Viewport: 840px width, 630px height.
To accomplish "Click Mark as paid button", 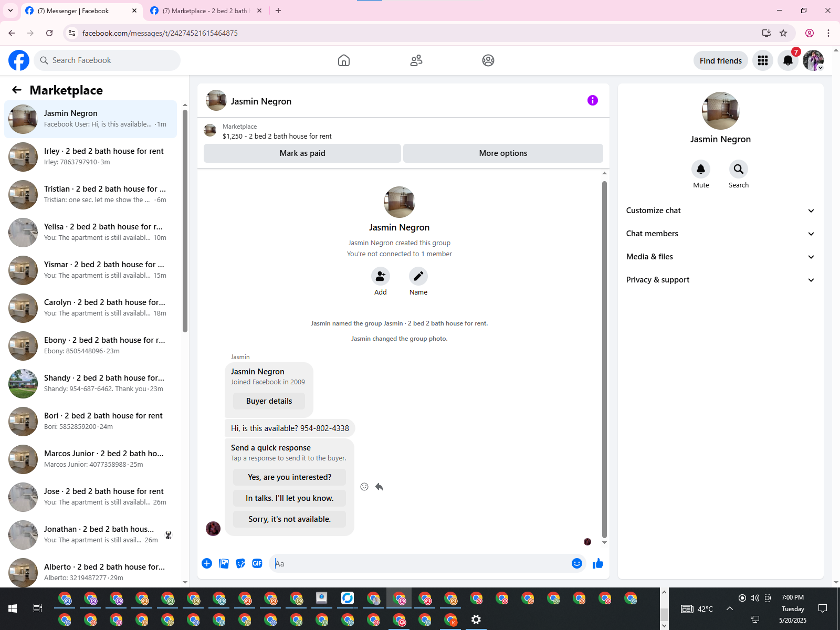I will click(x=302, y=153).
